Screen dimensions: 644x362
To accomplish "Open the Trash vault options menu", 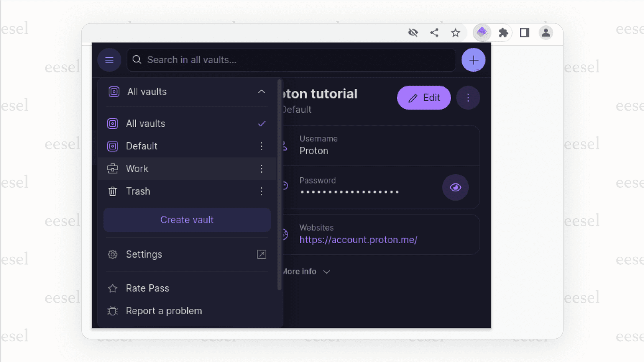I will click(x=261, y=191).
